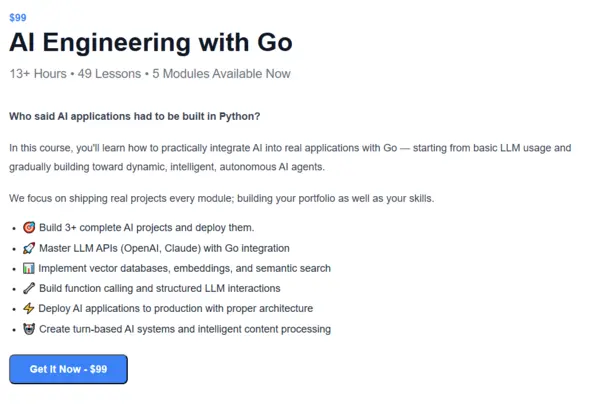Click 'Master LLM APIs' bullet text

pos(164,248)
